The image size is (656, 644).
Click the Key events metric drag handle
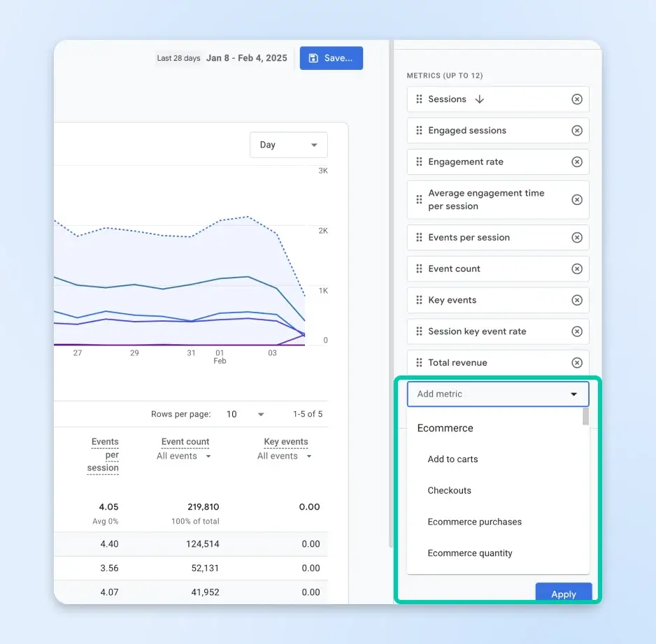click(419, 301)
